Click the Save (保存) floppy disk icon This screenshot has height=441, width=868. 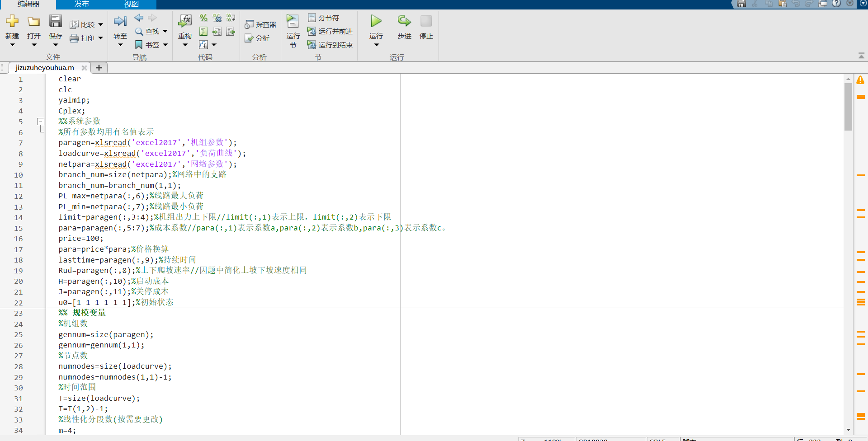tap(55, 21)
